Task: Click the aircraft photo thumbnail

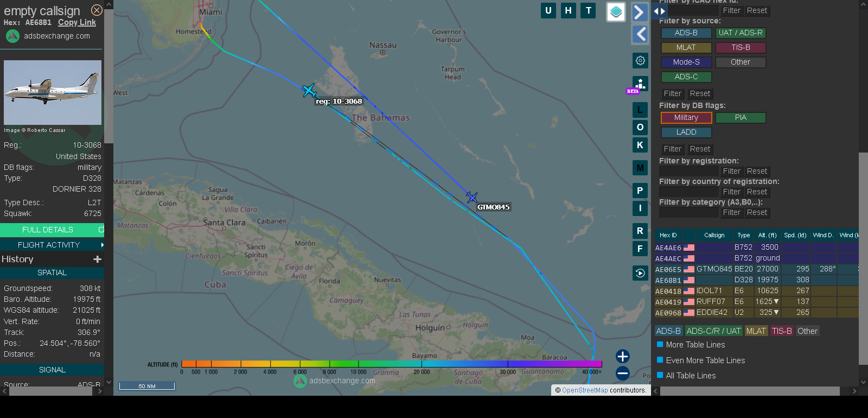Action: coord(53,93)
